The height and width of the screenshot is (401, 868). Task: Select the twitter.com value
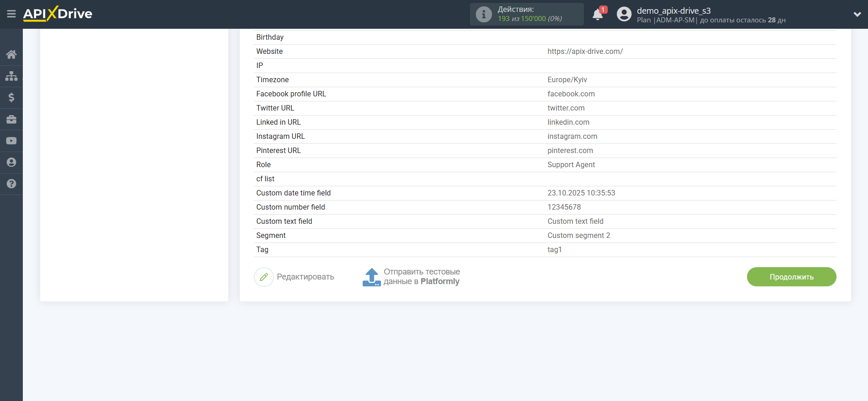tap(566, 108)
